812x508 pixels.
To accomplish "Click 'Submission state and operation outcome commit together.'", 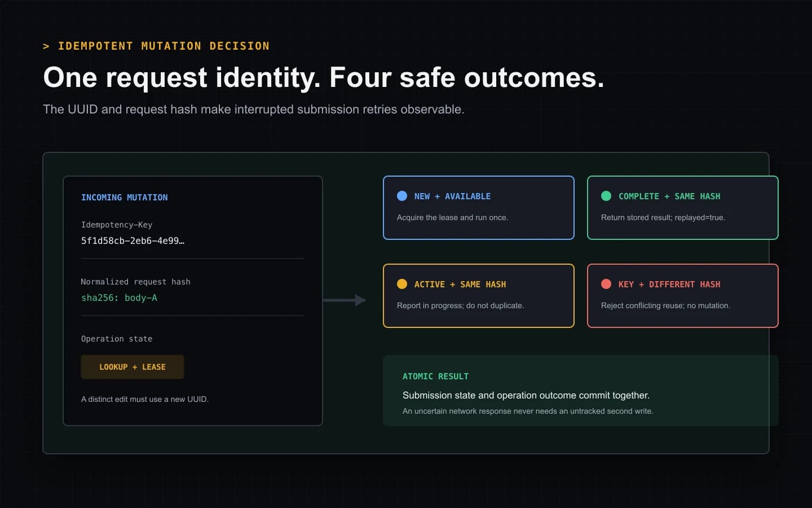I will (x=526, y=395).
